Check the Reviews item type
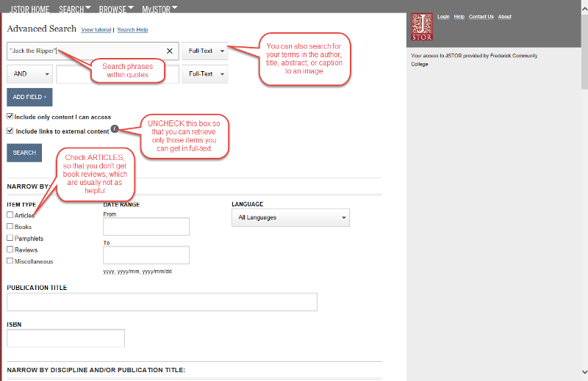Viewport: 588px width, 381px height. pos(10,250)
